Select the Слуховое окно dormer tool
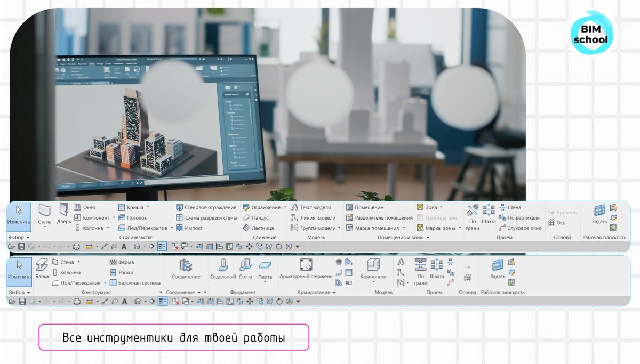This screenshot has width=640, height=364. tap(520, 228)
